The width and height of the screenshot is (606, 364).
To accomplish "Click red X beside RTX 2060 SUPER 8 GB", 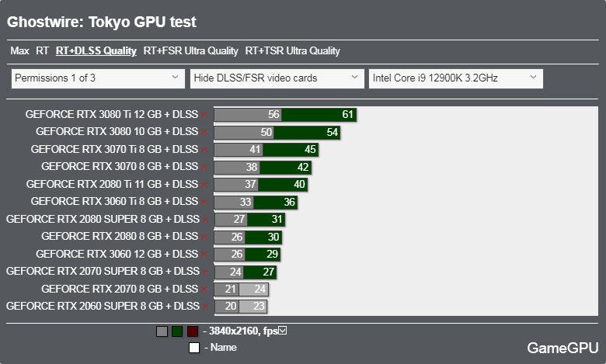I will [x=205, y=307].
